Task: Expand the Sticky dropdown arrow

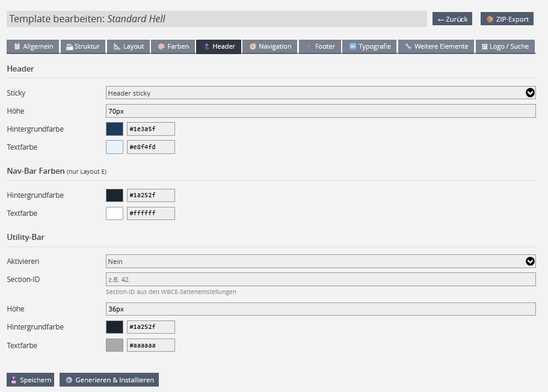Action: [530, 93]
